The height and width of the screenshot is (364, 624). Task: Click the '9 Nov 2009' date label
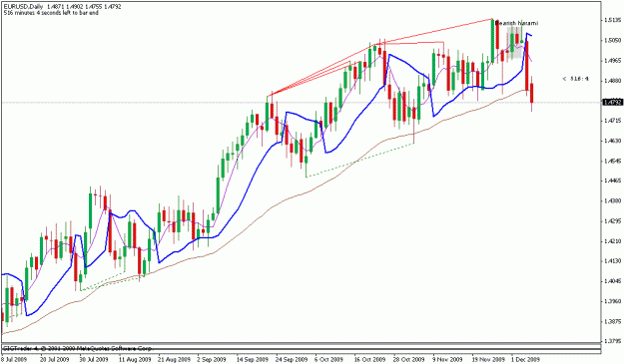[x=447, y=359]
